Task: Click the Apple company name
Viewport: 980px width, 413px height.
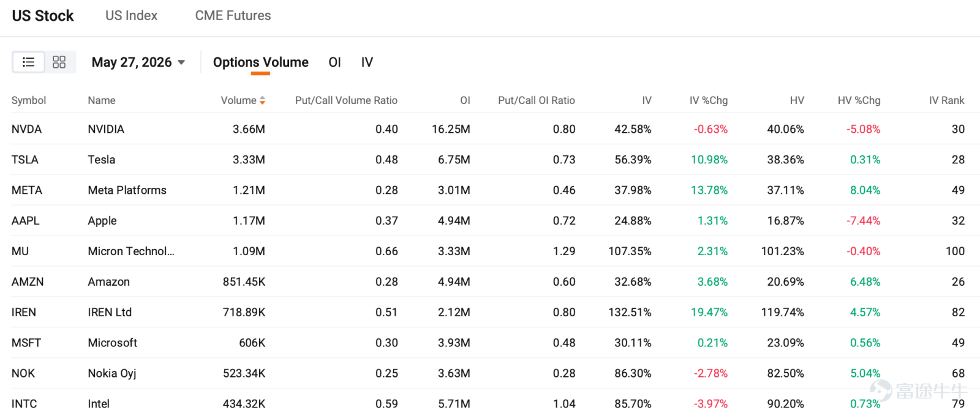Action: tap(102, 221)
